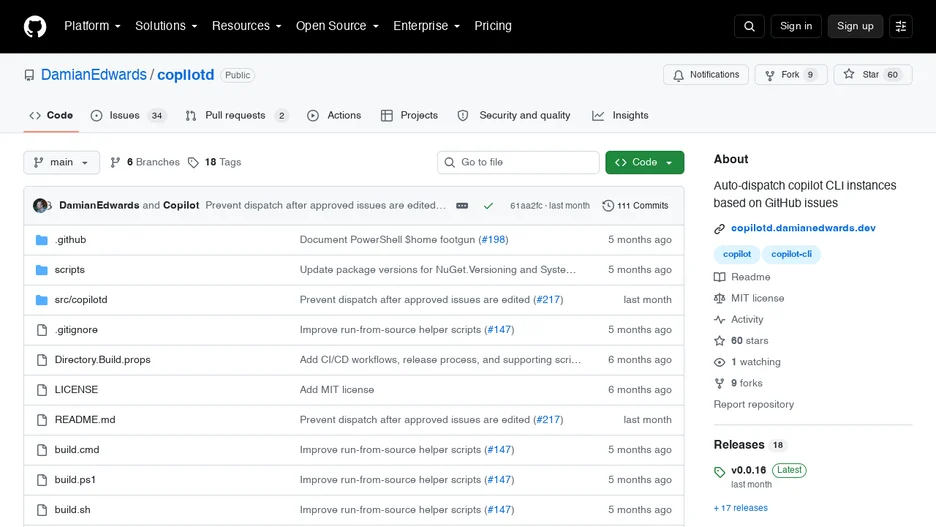
Task: Open pull request #198 link
Action: [494, 240]
